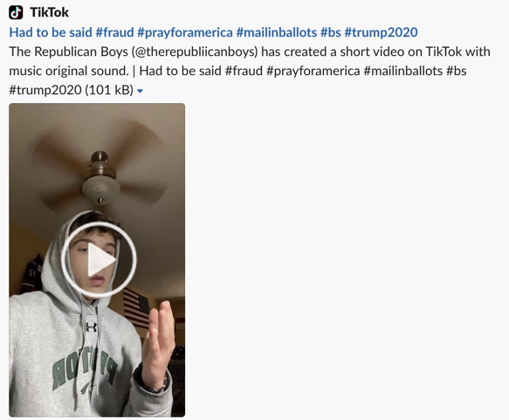Click 'The Republican Boys' in the description

[x=68, y=52]
